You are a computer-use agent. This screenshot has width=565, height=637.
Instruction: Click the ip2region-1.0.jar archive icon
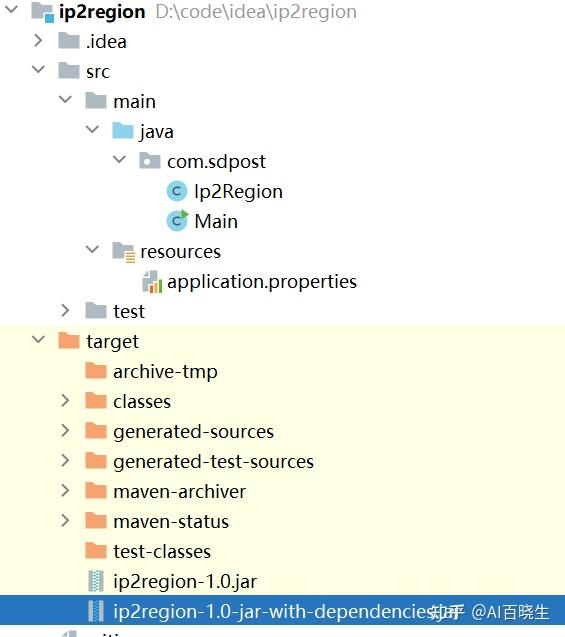[96, 581]
